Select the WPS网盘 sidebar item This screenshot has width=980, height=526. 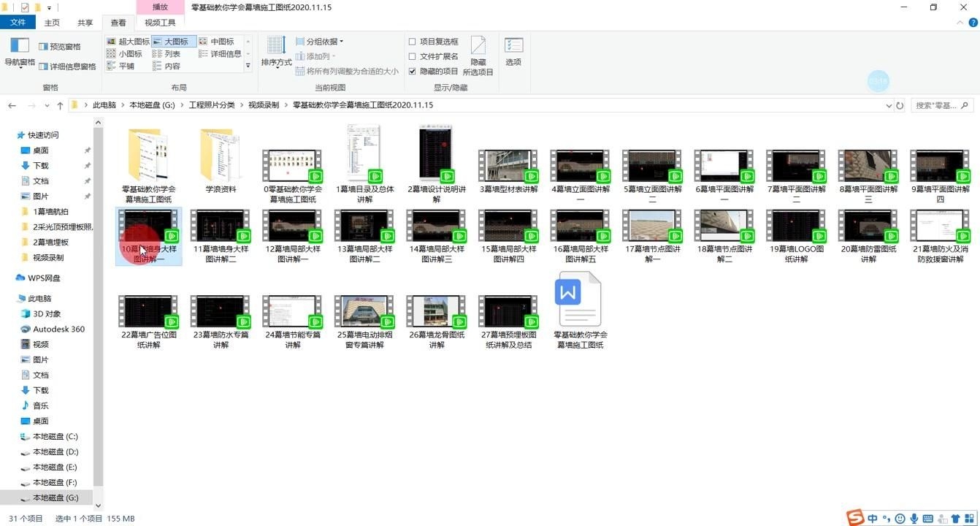click(44, 278)
